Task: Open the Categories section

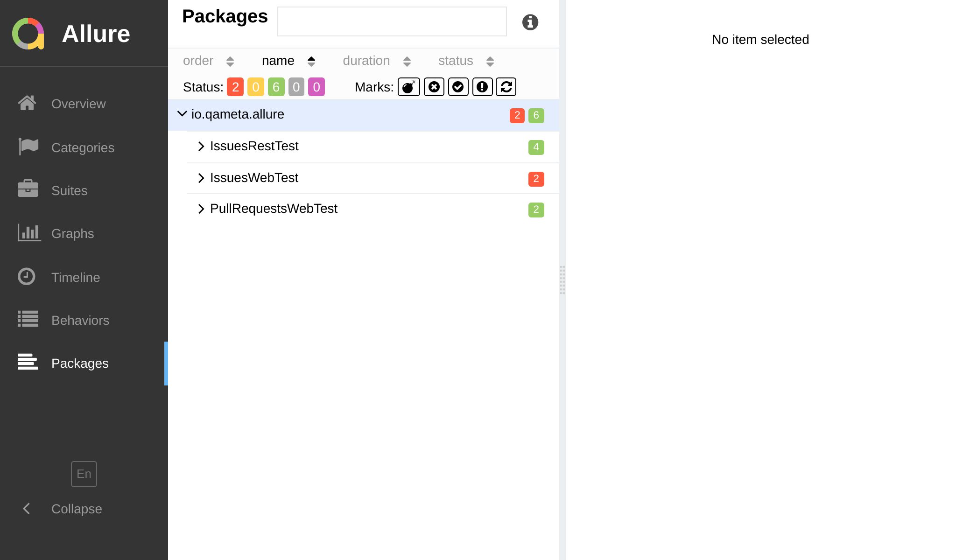Action: pos(83,147)
